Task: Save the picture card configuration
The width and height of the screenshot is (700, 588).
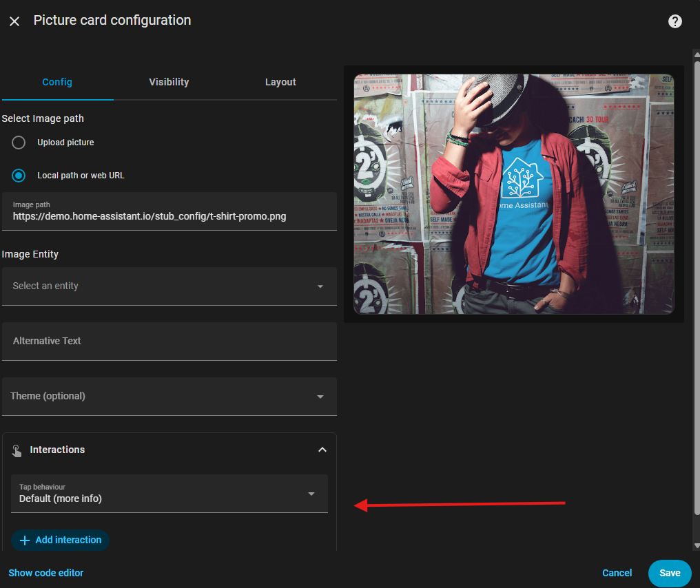Action: (x=669, y=573)
